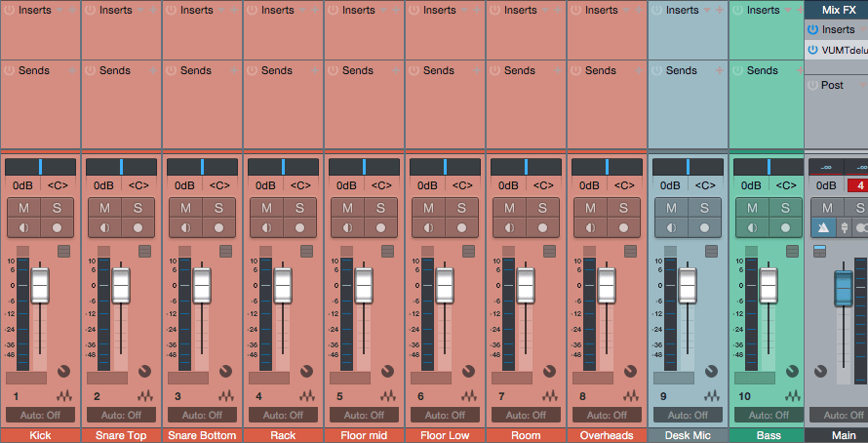Open Post dropdown arrow on Main channel
Screen dimensions: 868x443
coord(862,85)
